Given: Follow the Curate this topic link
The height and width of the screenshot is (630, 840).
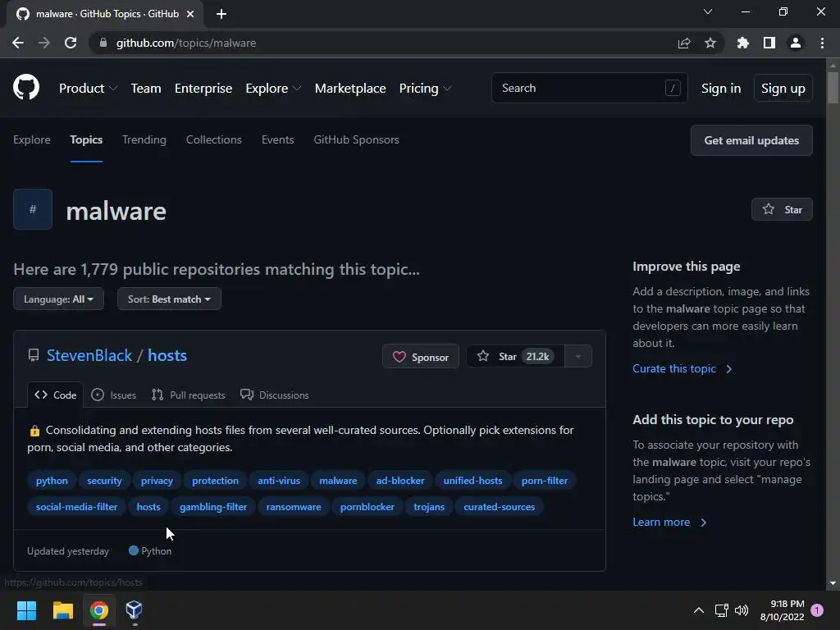Looking at the screenshot, I should 682,368.
